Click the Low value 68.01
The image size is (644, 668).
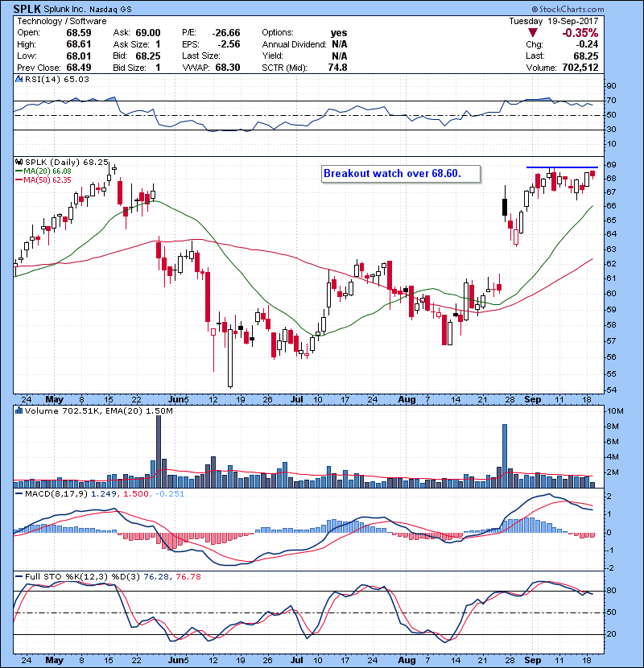coord(79,56)
